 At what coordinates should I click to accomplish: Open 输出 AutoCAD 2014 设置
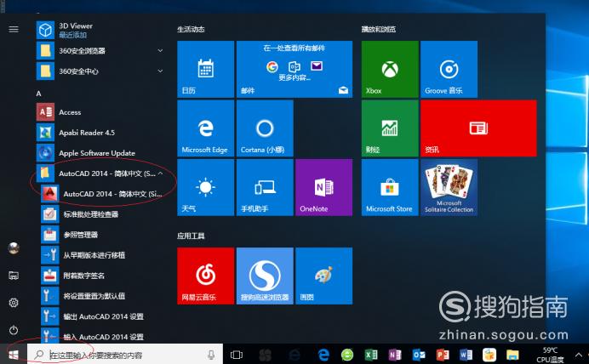102,316
